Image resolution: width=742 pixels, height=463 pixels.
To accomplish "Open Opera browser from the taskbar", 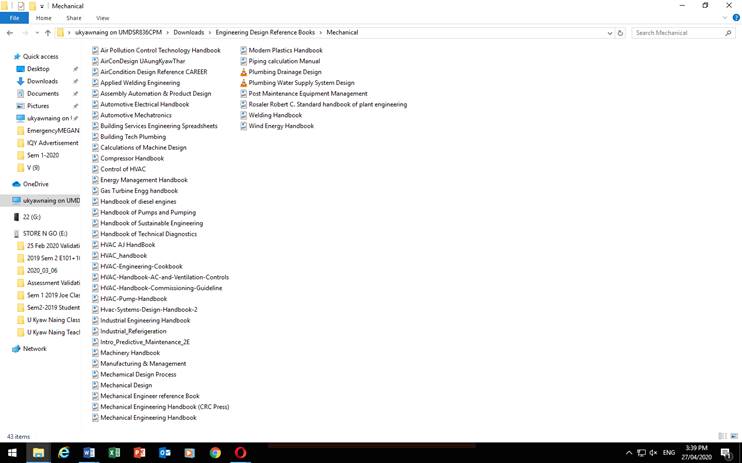I will point(240,453).
